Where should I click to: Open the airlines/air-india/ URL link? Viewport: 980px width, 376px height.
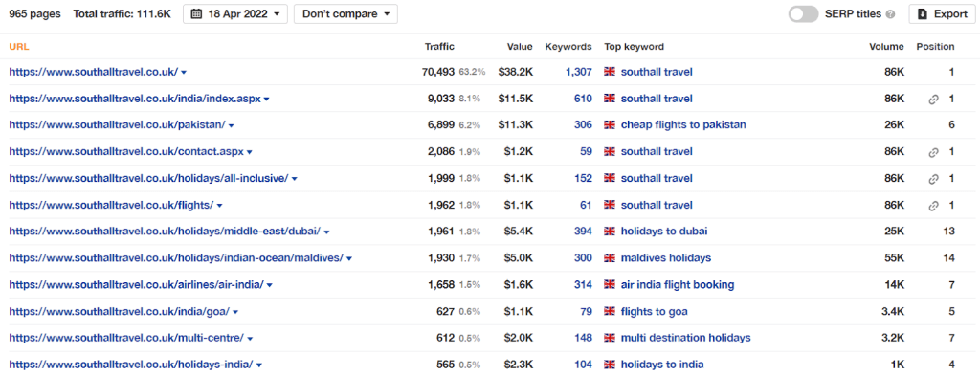136,285
